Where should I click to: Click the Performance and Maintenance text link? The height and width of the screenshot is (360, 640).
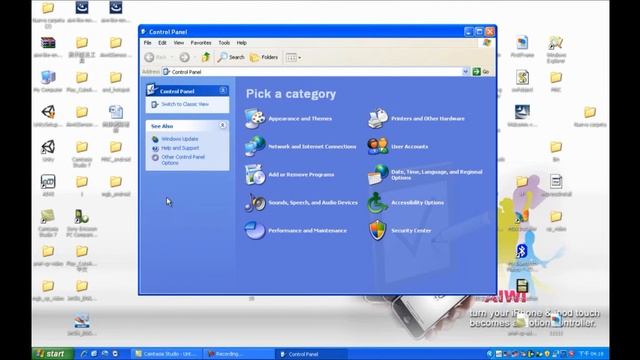tap(307, 231)
